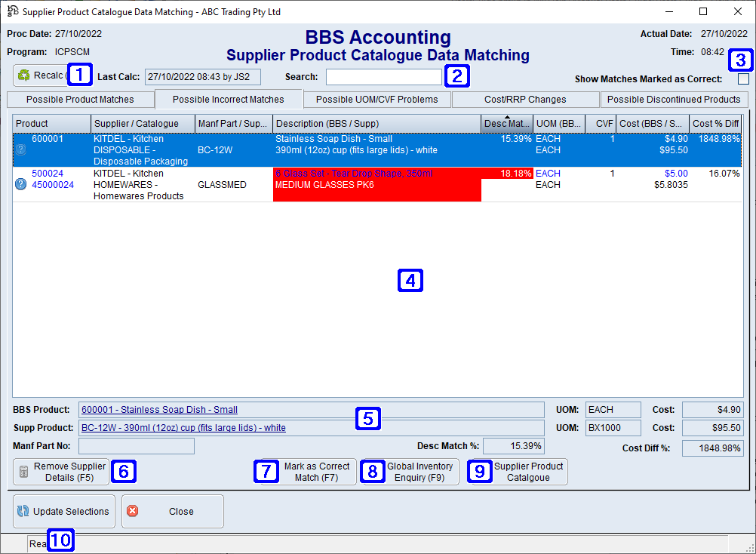
Task: Open the Possible Discontinued Products tab
Action: pos(675,99)
